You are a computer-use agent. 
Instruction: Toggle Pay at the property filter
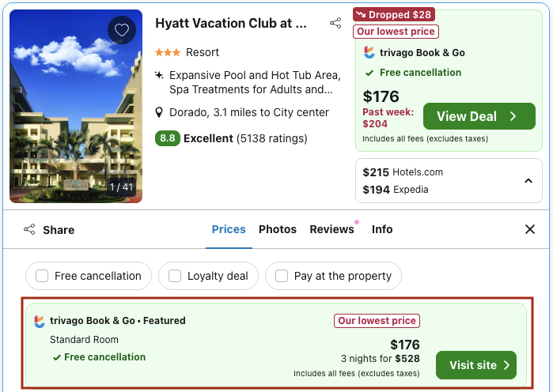pos(281,276)
